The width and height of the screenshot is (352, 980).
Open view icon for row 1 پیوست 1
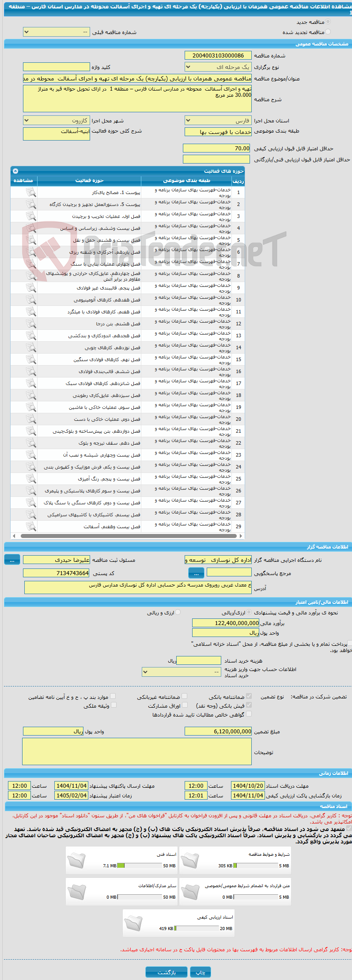[31, 192]
